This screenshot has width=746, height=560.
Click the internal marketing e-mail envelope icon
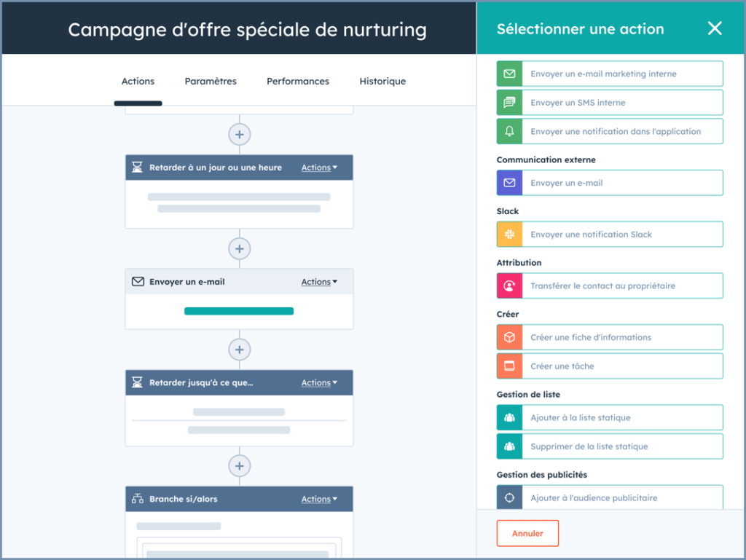tap(509, 74)
